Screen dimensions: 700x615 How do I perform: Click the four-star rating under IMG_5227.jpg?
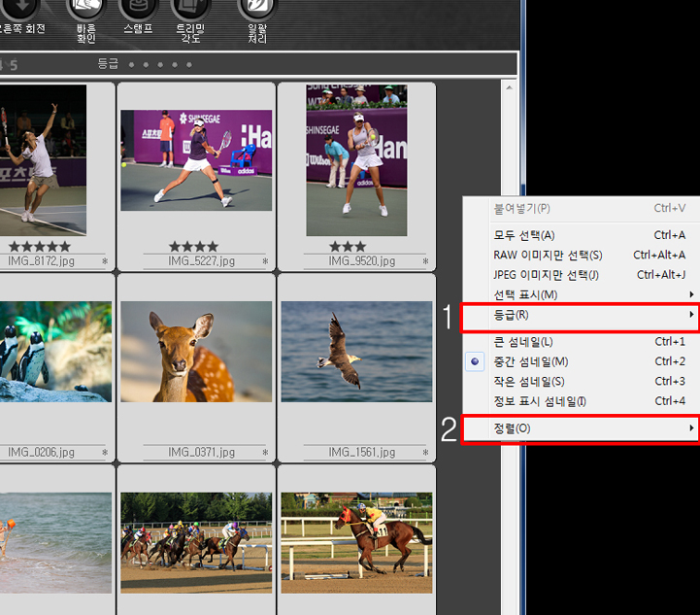click(194, 246)
